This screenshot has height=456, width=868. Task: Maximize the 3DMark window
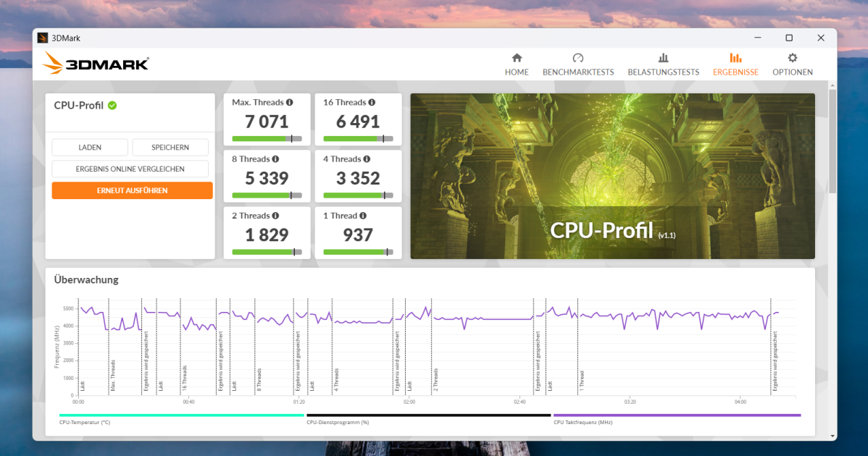tap(790, 38)
